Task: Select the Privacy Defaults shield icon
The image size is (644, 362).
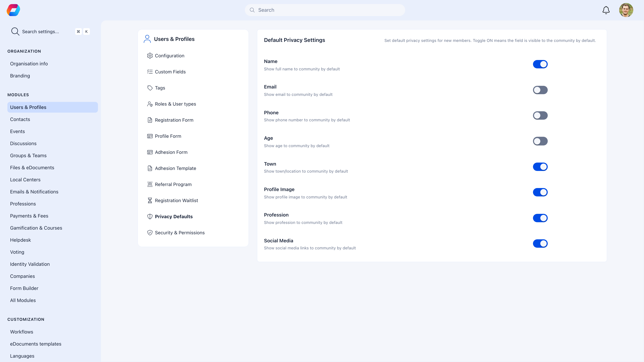Action: (150, 217)
